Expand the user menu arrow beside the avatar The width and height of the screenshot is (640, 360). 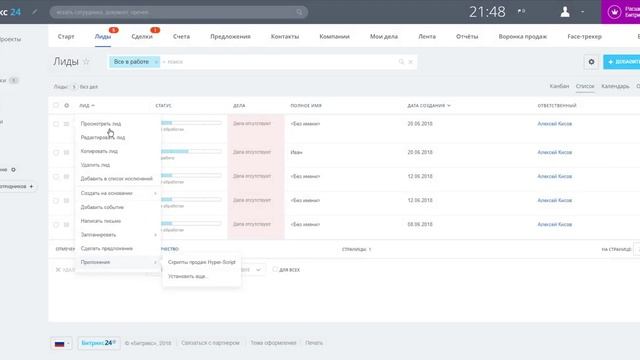[582, 12]
